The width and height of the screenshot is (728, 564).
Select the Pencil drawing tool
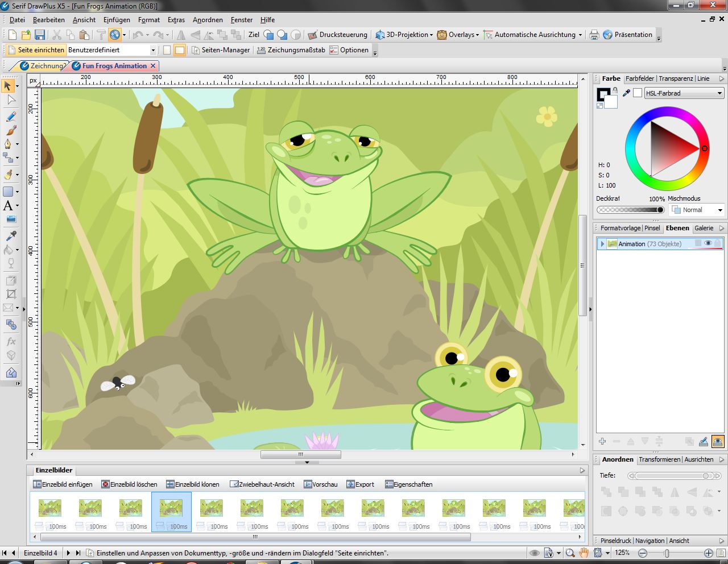[x=10, y=117]
